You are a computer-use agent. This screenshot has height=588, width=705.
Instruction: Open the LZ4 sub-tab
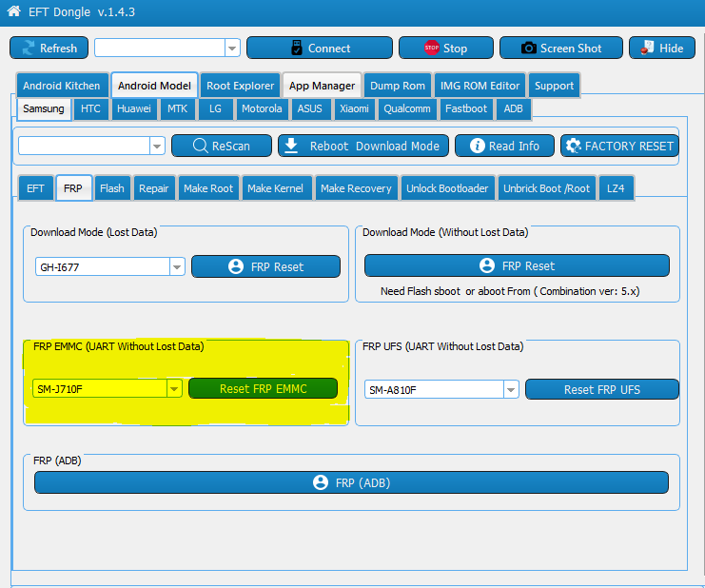(x=616, y=188)
